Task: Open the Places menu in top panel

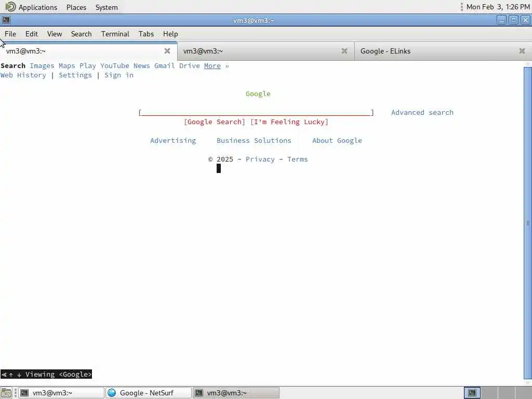Action: click(x=76, y=7)
